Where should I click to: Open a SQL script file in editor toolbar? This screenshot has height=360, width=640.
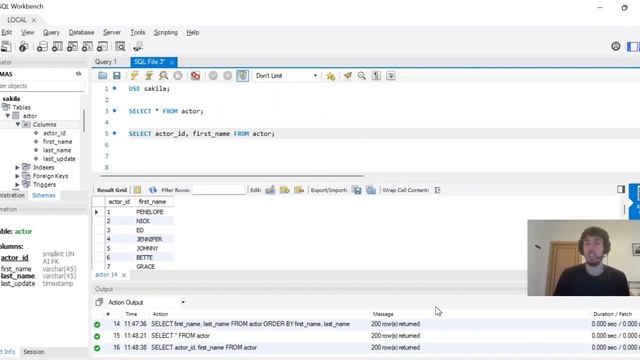[x=102, y=76]
